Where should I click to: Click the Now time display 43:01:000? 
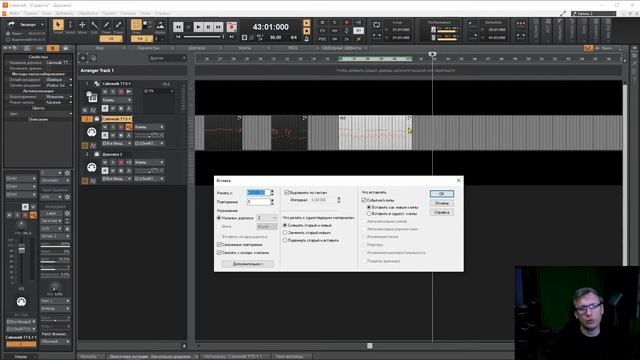tap(271, 27)
